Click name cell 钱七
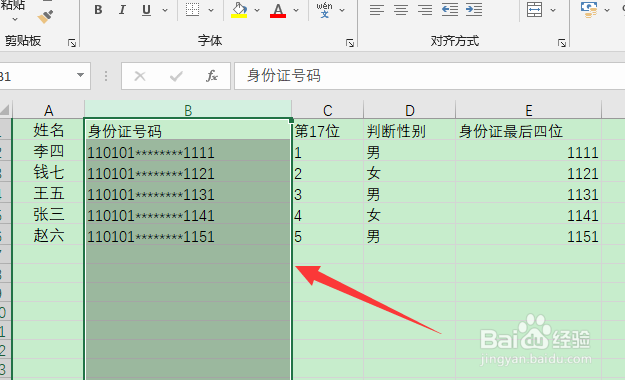Screen dimensions: 625x380 pos(48,172)
